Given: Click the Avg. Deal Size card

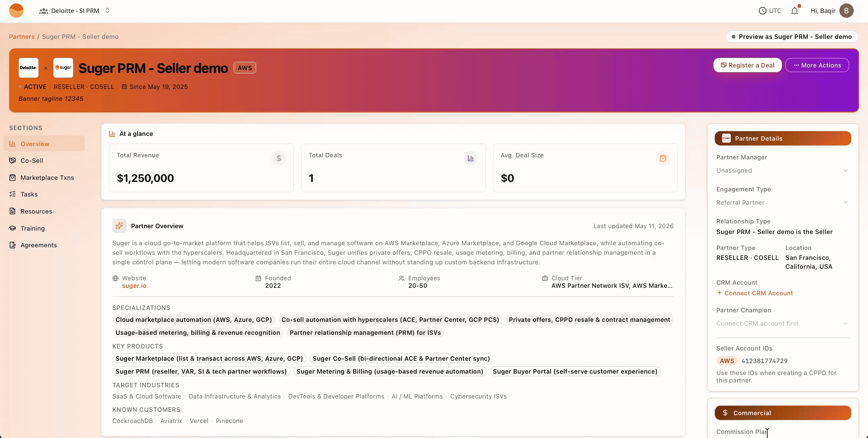Looking at the screenshot, I should click(585, 168).
